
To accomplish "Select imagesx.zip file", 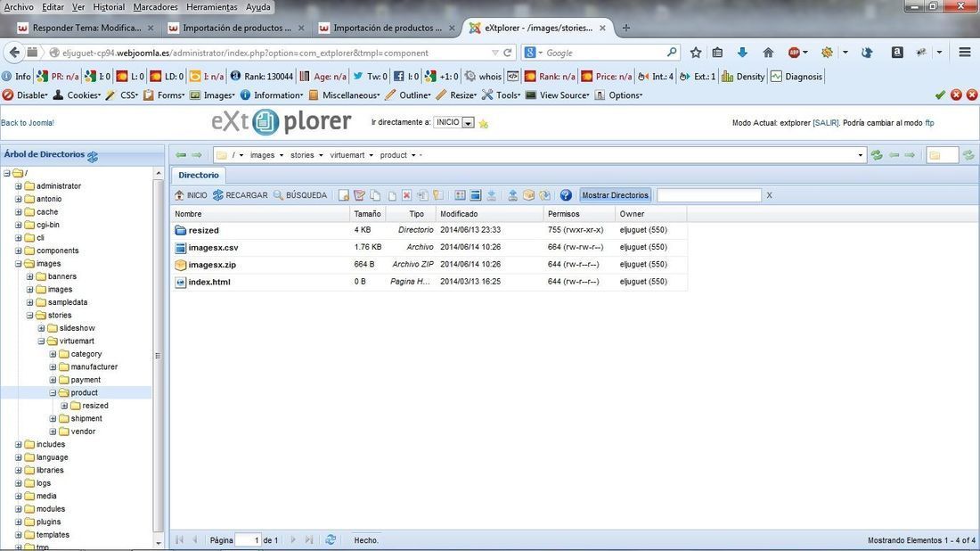I will [x=212, y=265].
